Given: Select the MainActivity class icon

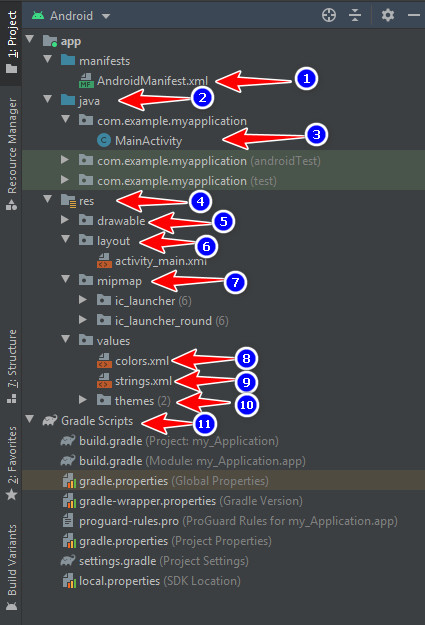Looking at the screenshot, I should point(104,140).
